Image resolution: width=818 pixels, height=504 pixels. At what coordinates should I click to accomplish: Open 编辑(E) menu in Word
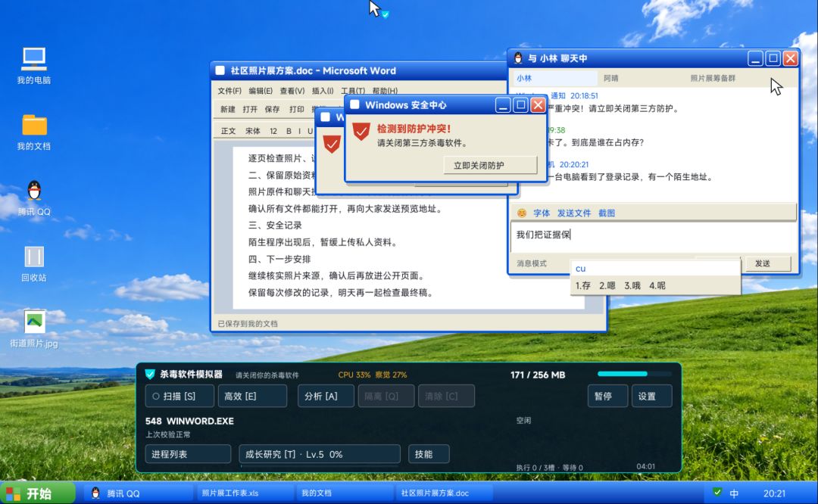[x=261, y=91]
